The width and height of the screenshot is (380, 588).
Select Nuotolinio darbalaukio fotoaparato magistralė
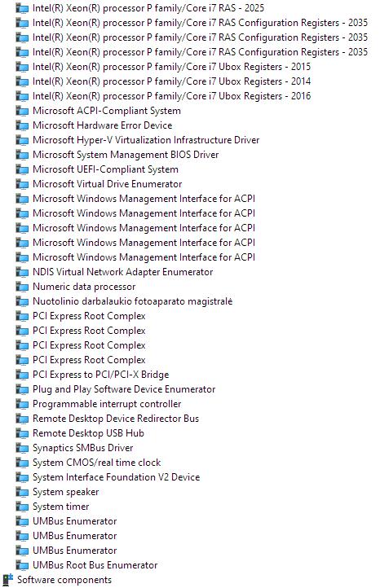click(133, 301)
